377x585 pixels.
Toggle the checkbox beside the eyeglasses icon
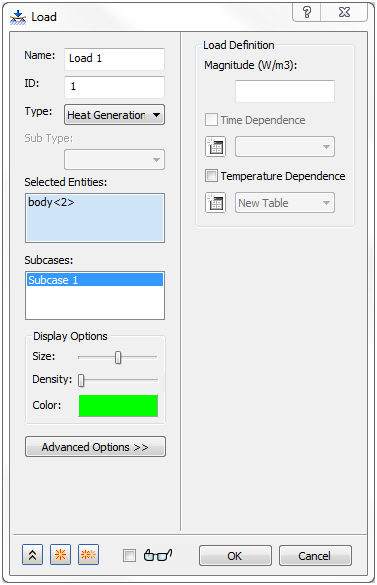coord(130,555)
